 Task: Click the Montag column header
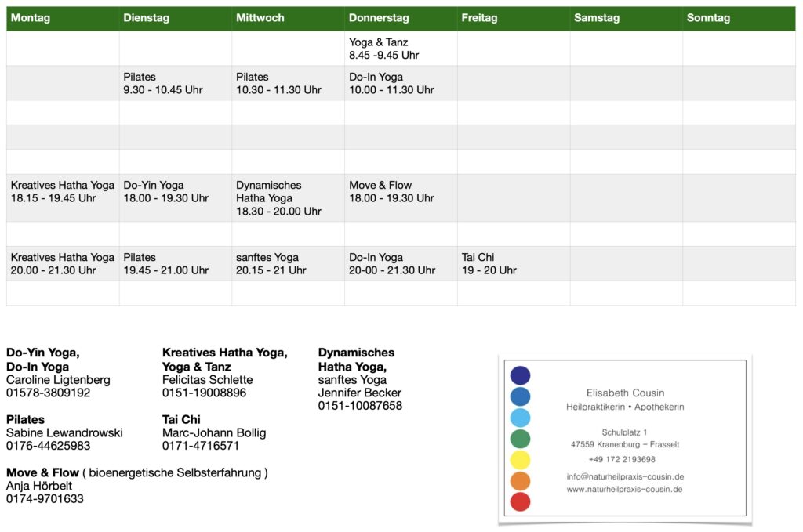coord(31,18)
